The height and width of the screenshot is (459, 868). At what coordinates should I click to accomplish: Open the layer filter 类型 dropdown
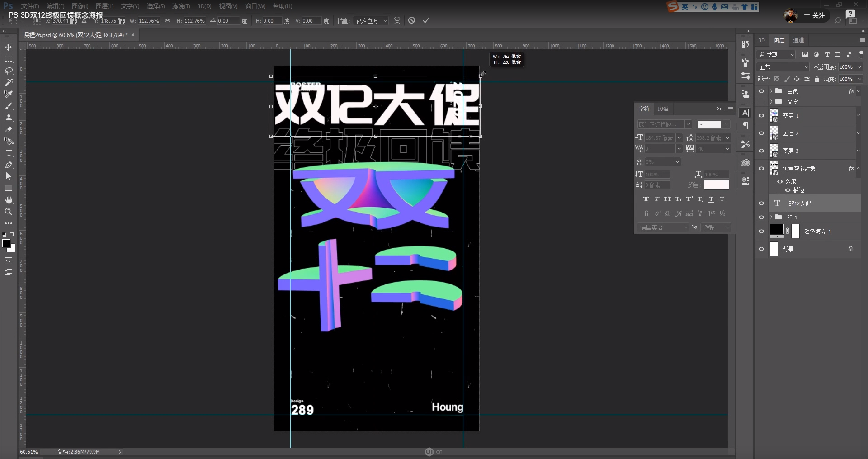click(776, 54)
